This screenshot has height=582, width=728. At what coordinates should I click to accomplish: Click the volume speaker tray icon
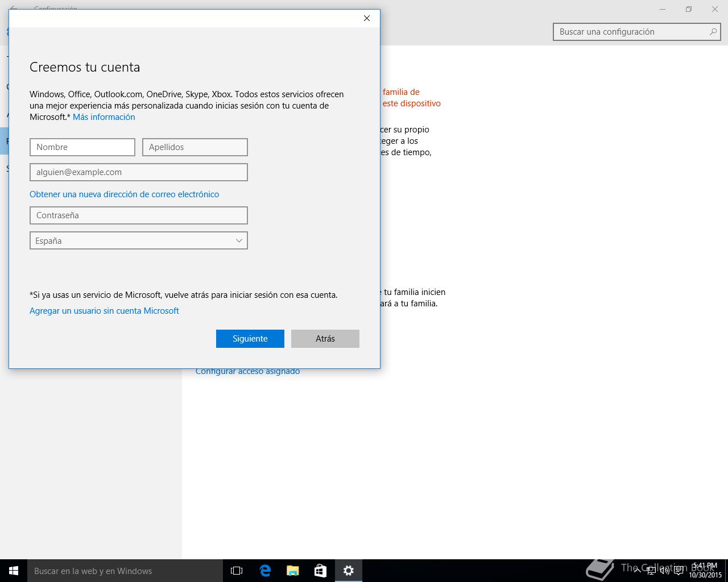pyautogui.click(x=664, y=571)
